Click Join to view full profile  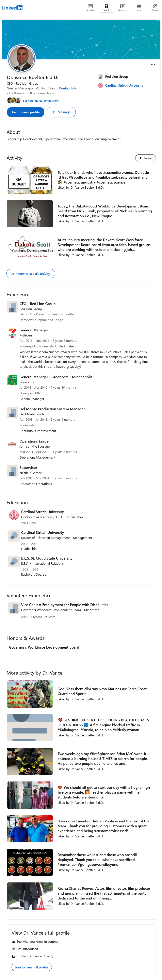point(32,967)
